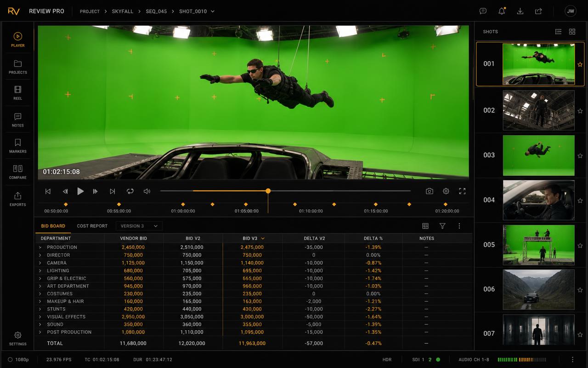588x368 pixels.
Task: Click the playhead handle on scrubber
Action: tap(268, 191)
